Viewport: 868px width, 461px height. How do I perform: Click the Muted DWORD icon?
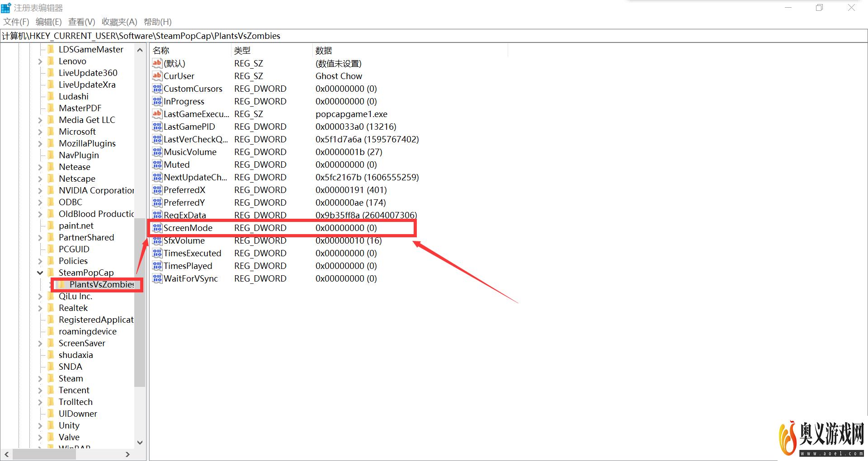click(157, 165)
